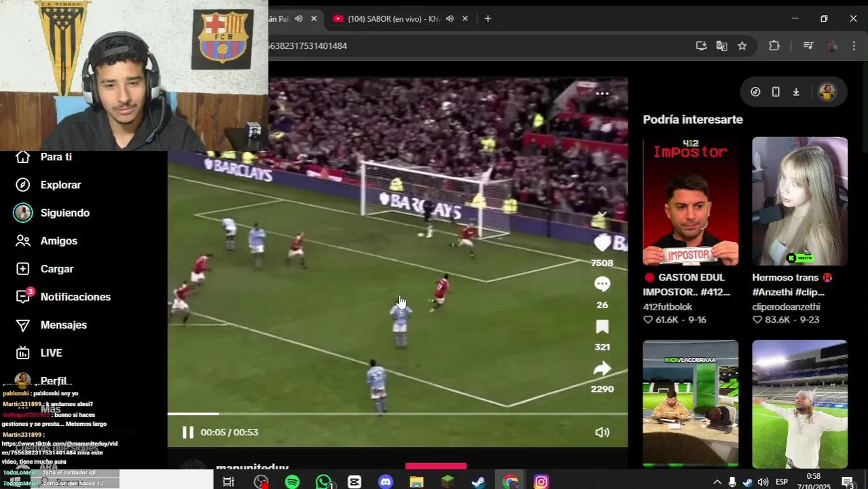Open the cliperodeanzethi creator link
The height and width of the screenshot is (489, 868).
pos(786,307)
